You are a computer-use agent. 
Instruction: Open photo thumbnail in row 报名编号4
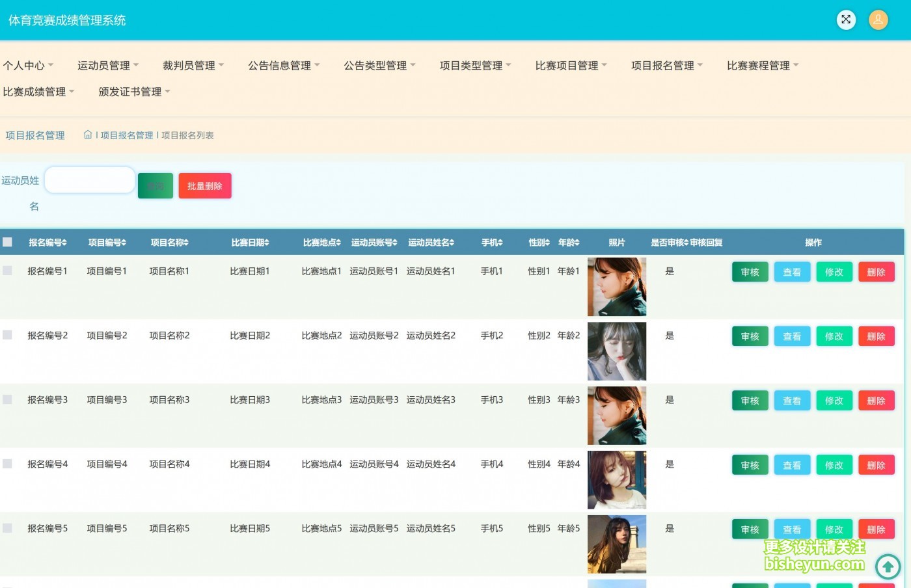coord(617,480)
